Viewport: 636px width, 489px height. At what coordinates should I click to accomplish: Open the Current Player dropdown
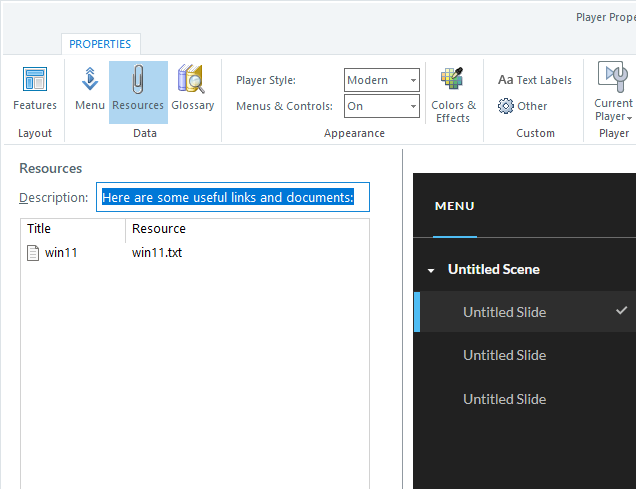pos(613,92)
